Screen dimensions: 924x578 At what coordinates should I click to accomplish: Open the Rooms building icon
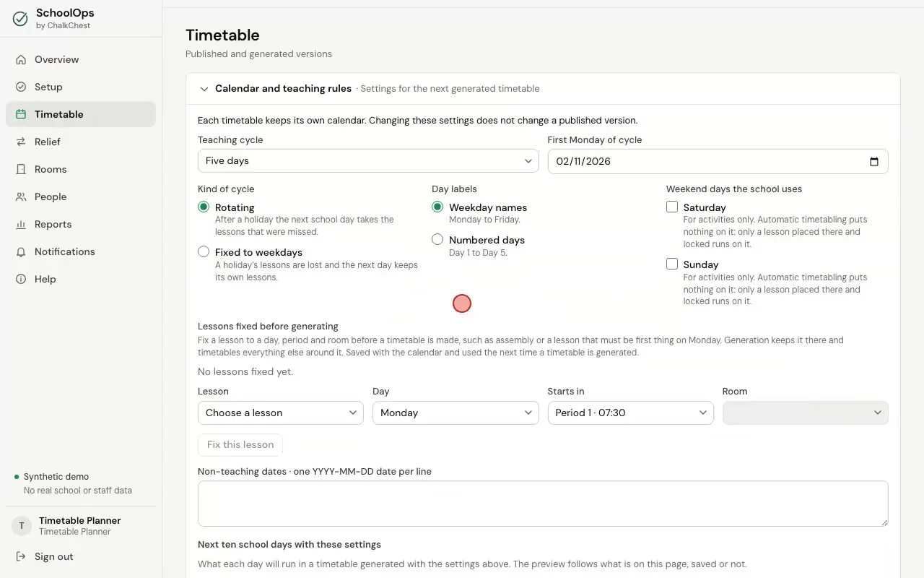21,169
